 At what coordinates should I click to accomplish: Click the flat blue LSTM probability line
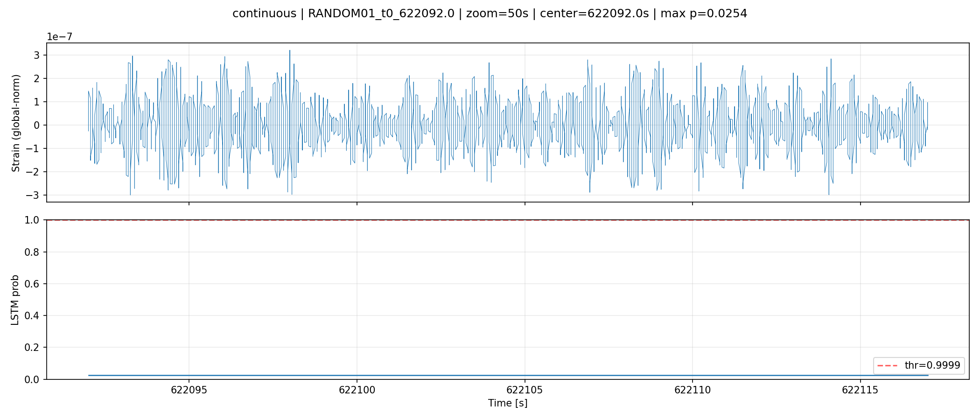[x=508, y=375]
